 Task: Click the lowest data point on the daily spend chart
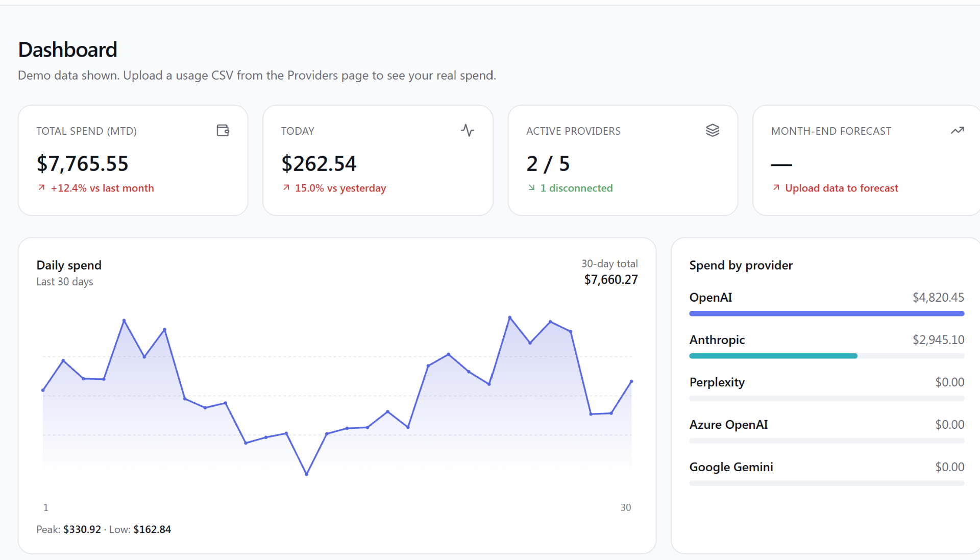point(306,474)
